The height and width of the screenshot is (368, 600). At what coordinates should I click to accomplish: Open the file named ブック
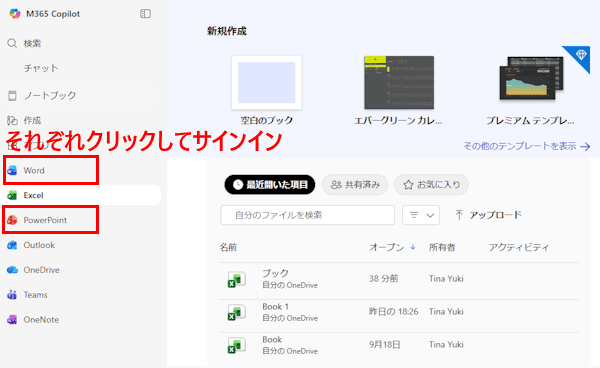pos(276,273)
